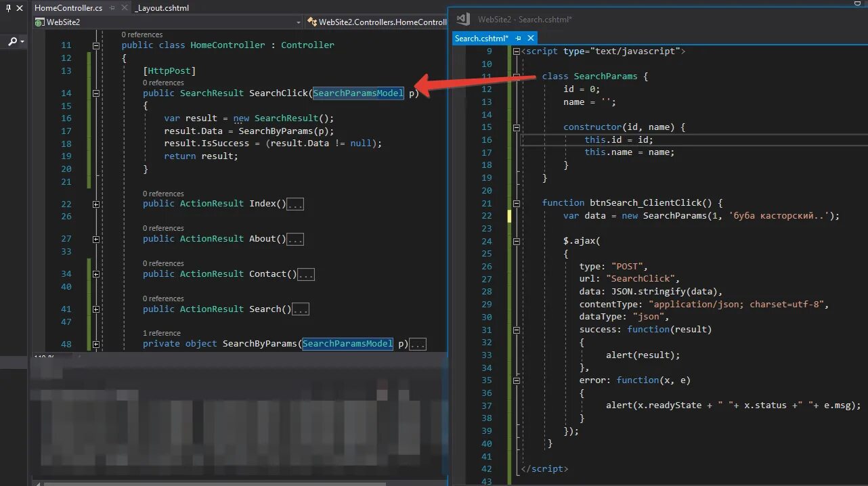Pin the HomeController.cs tab
The height and width of the screenshot is (486, 868).
[112, 7]
